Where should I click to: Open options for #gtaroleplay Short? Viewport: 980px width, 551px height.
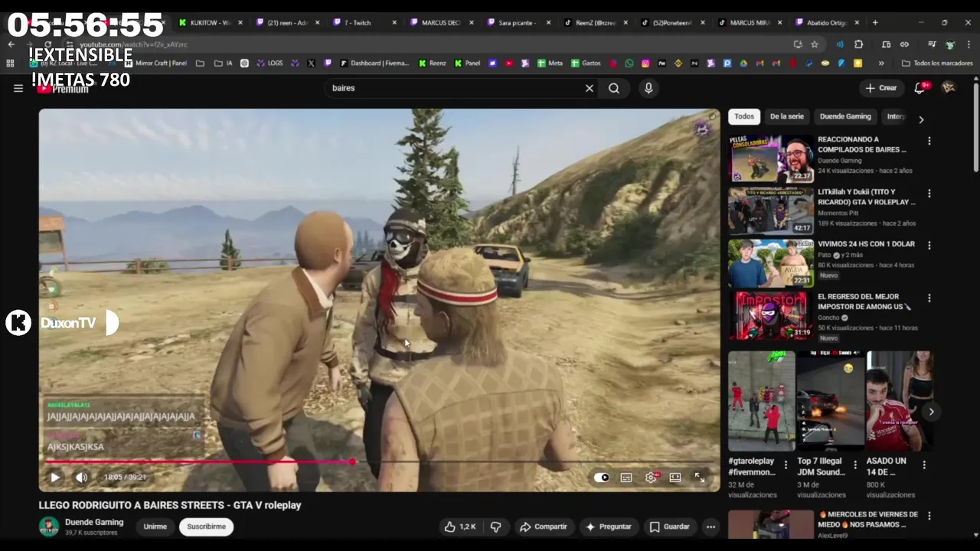[x=786, y=465]
